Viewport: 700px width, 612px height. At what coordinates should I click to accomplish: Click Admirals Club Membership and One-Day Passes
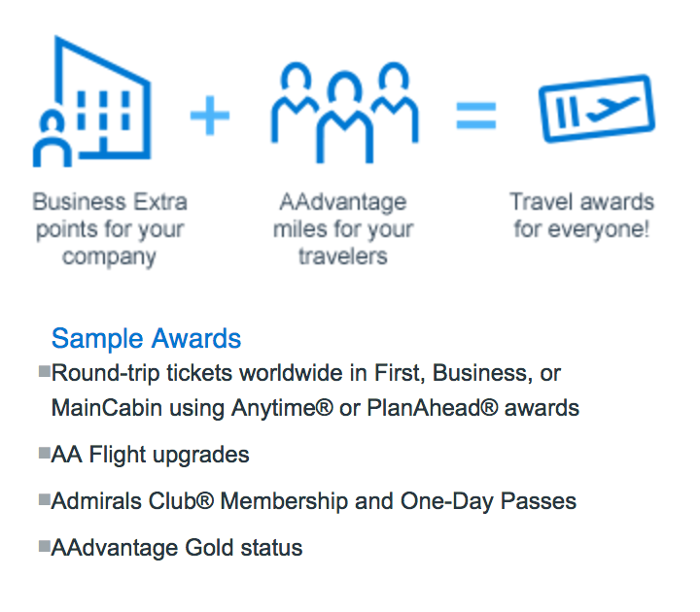point(313,501)
